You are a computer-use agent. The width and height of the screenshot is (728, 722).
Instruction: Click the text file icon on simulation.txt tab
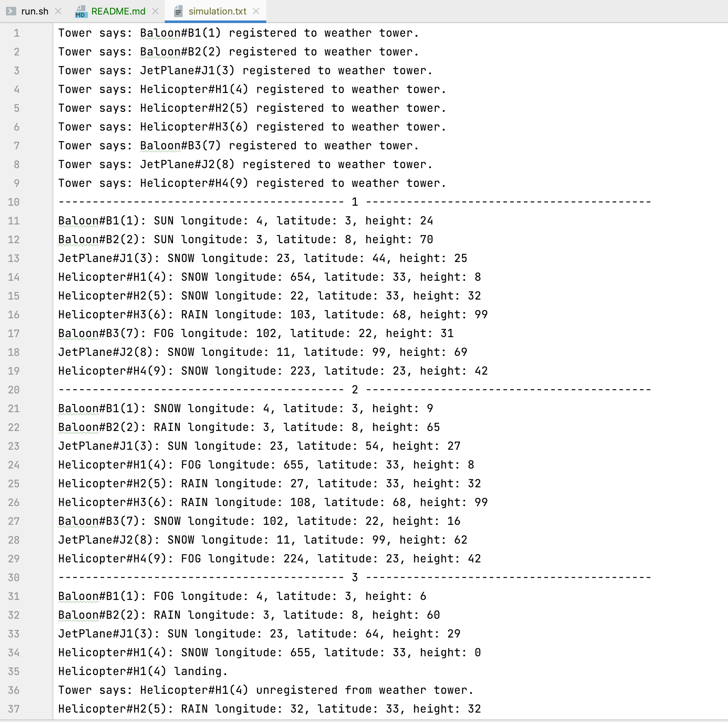[178, 12]
